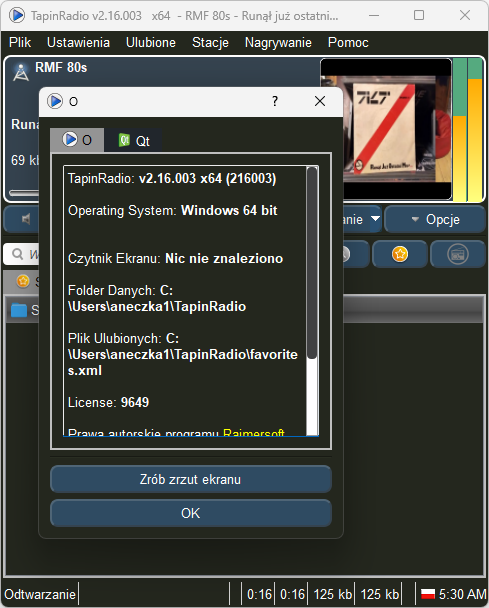Open the Nagrywanie menu

coord(278,42)
